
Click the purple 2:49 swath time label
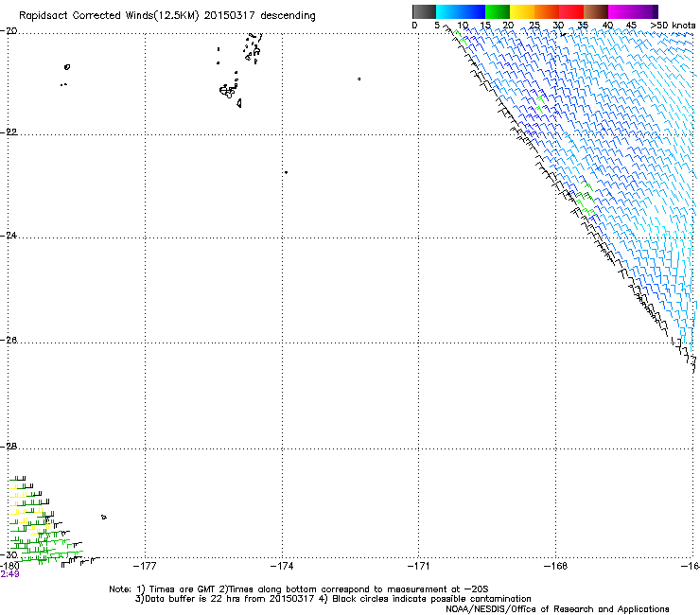[9, 574]
